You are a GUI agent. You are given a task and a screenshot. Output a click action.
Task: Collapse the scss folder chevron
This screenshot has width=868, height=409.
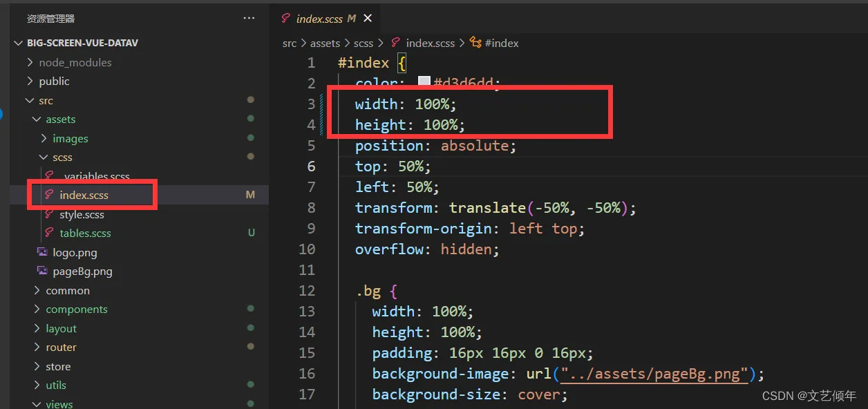44,158
